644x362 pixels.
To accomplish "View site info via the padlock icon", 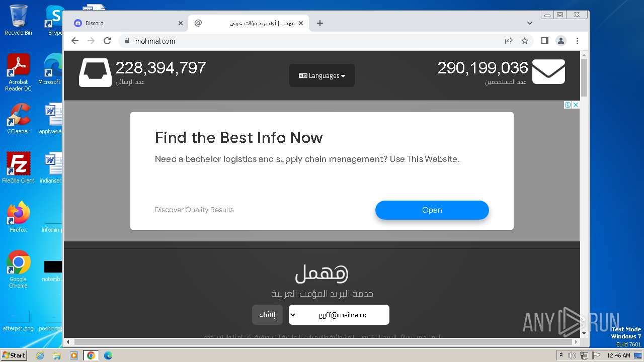I will [x=127, y=41].
